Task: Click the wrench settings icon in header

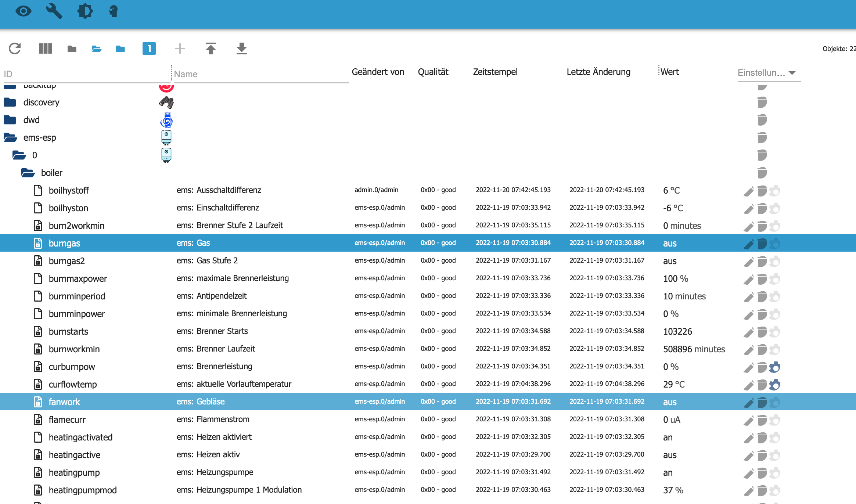Action: coord(54,11)
